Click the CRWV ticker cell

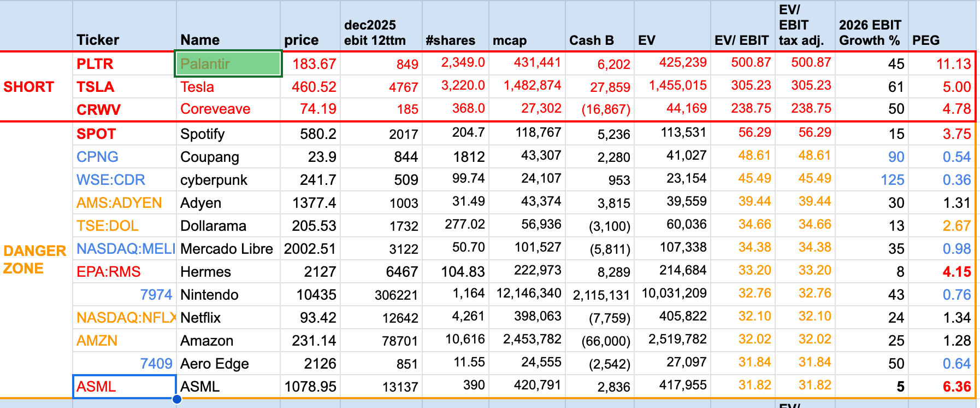pyautogui.click(x=125, y=109)
